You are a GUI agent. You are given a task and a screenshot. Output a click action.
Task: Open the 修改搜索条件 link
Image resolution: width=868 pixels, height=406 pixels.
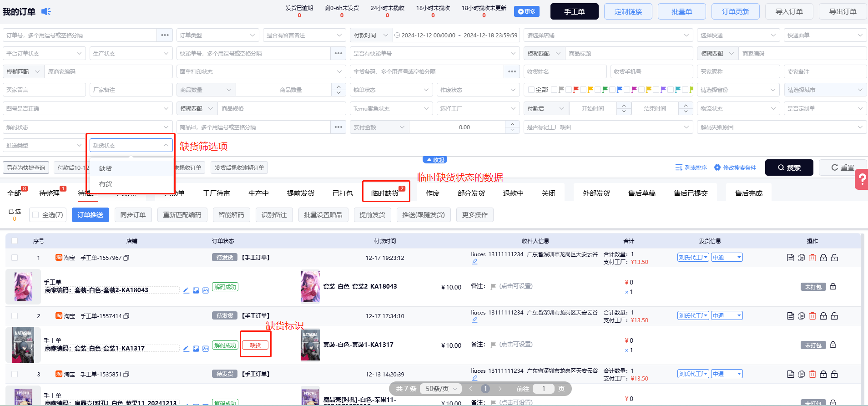click(735, 167)
